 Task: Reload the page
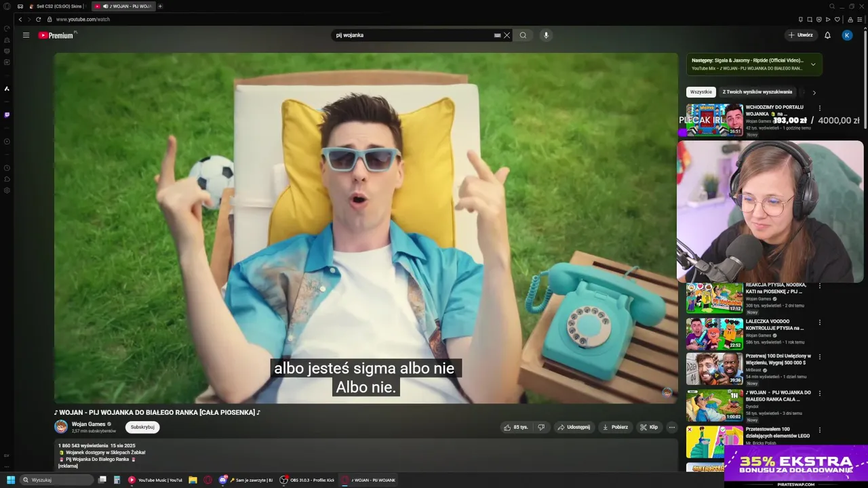38,19
